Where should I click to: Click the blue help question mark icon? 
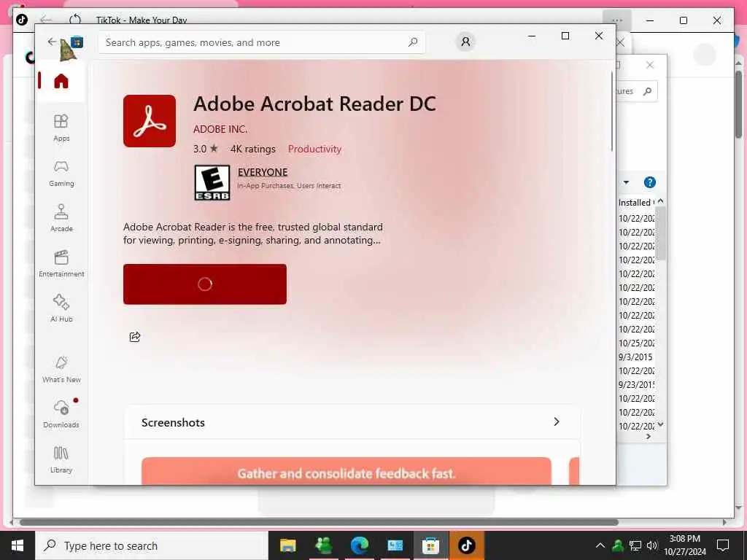coord(650,182)
